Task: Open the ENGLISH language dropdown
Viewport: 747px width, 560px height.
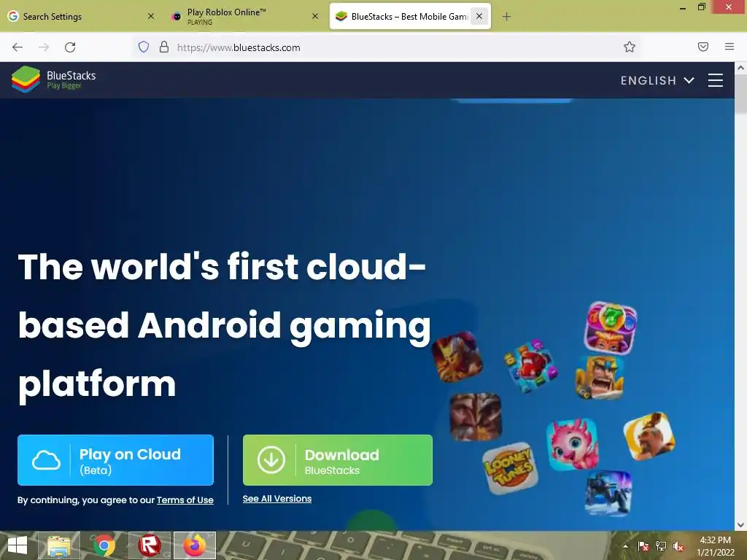Action: [x=657, y=80]
